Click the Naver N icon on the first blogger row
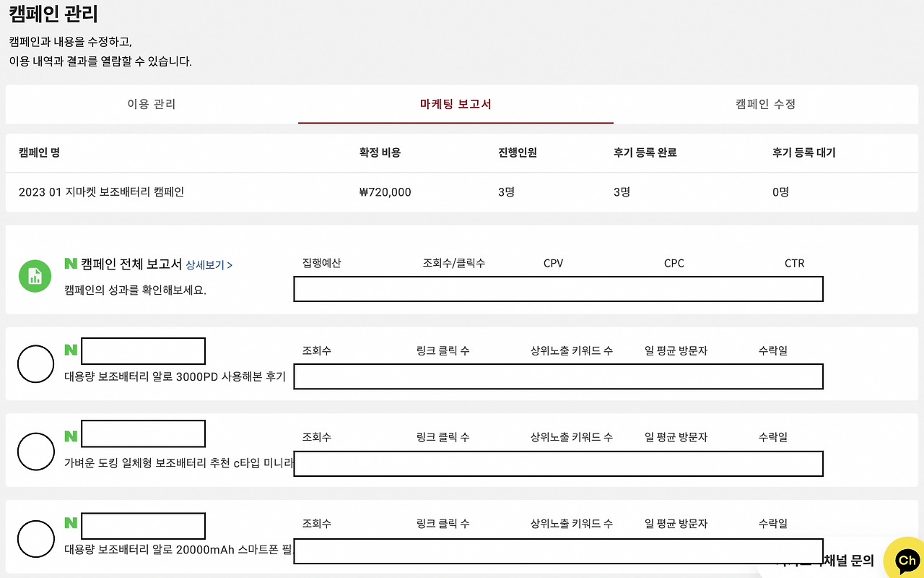 pos(70,350)
